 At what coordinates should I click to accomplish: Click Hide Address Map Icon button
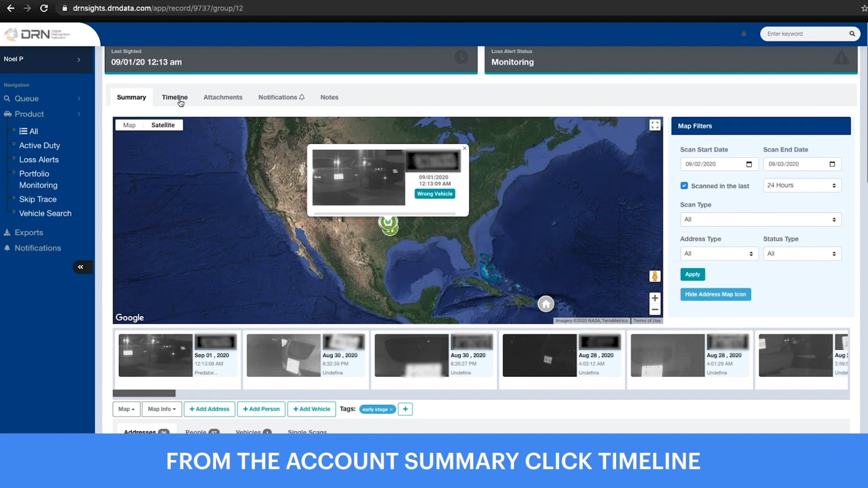click(715, 294)
